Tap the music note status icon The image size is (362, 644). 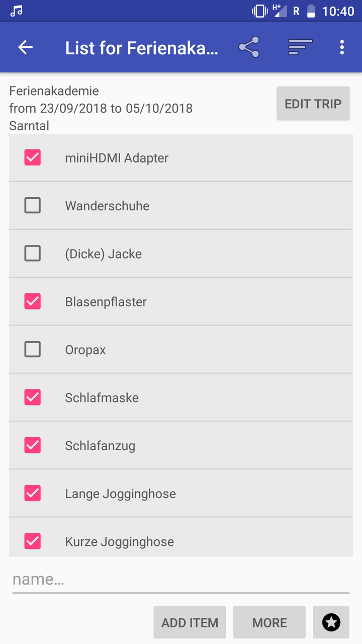click(x=16, y=11)
